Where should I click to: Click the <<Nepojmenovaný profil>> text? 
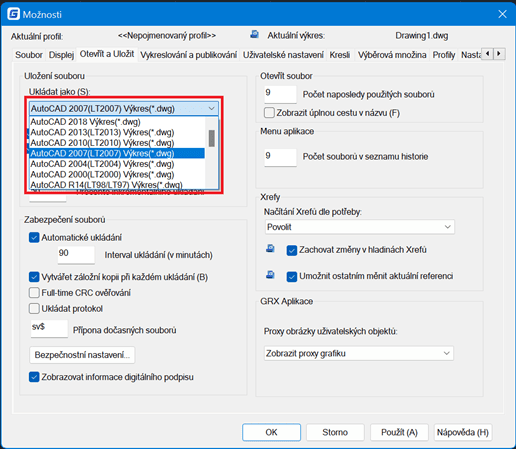167,35
